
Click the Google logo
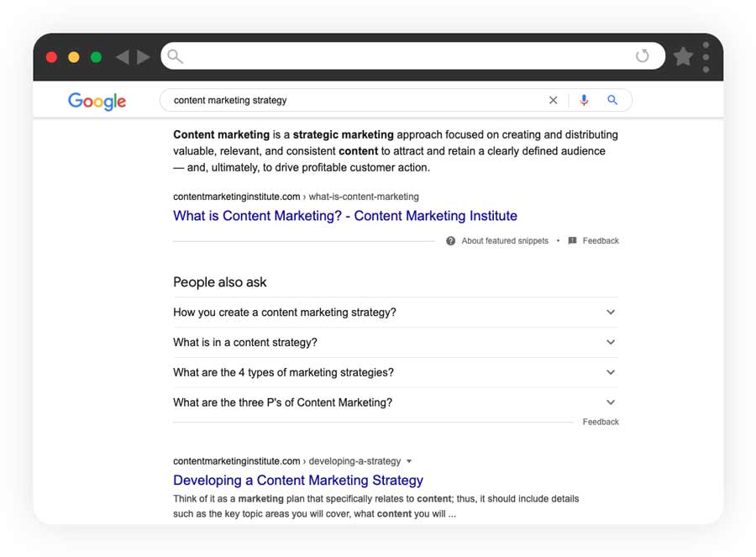pos(97,102)
